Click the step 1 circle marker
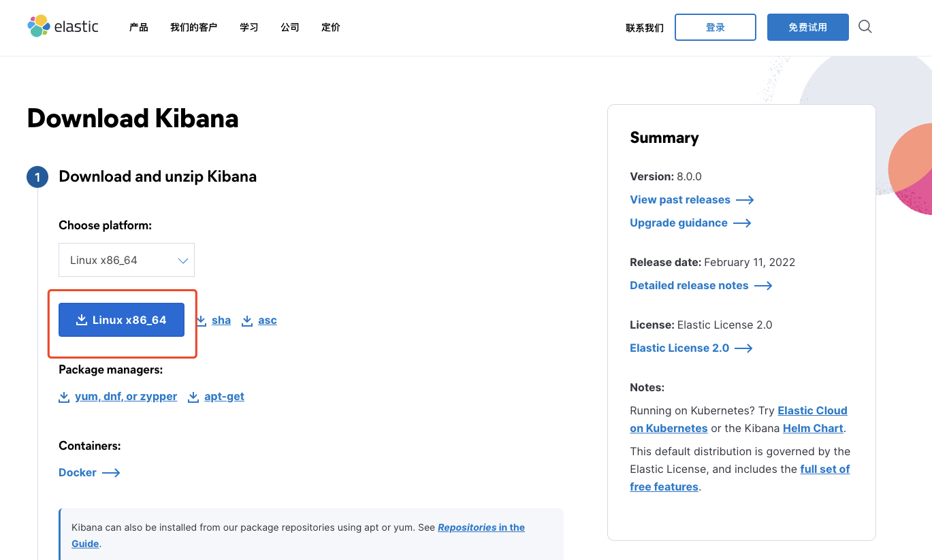The height and width of the screenshot is (560, 932). pos(37,178)
